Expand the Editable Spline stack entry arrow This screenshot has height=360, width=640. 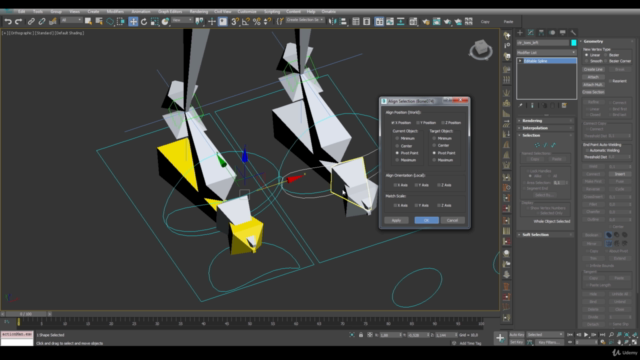click(520, 61)
